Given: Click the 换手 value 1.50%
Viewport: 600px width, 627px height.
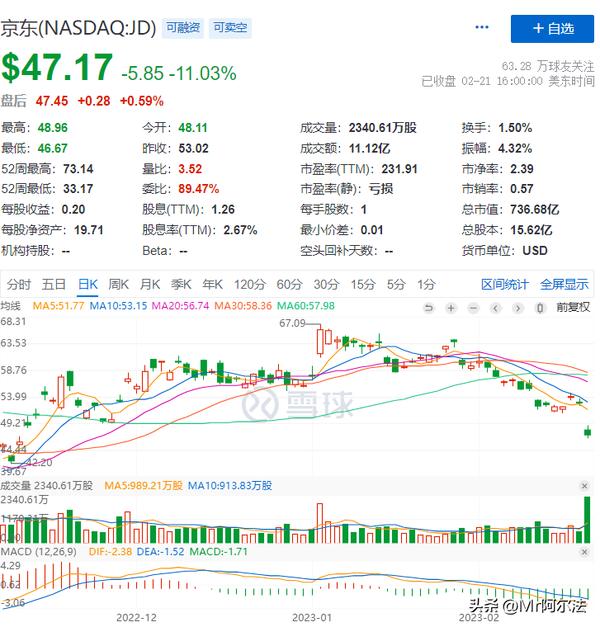Looking at the screenshot, I should [515, 128].
